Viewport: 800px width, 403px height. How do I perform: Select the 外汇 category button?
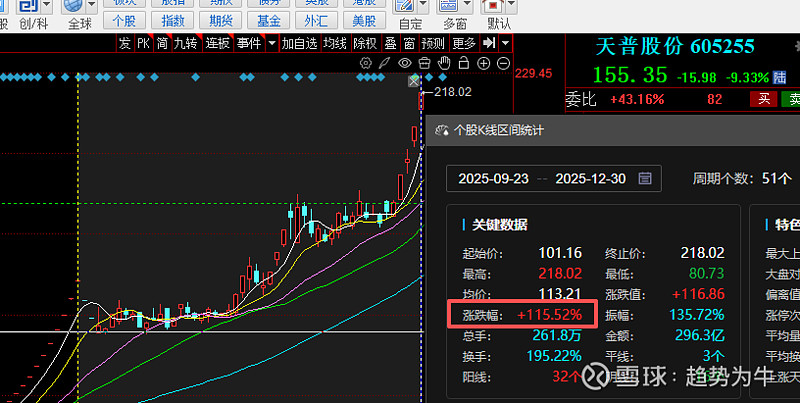316,21
